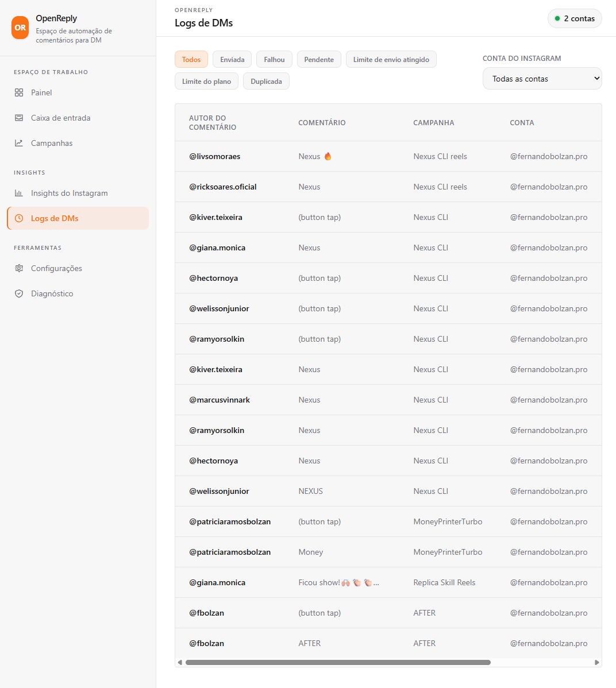This screenshot has height=688, width=616.
Task: Click the Replica Skill Reels campaign cell
Action: pyautogui.click(x=444, y=582)
